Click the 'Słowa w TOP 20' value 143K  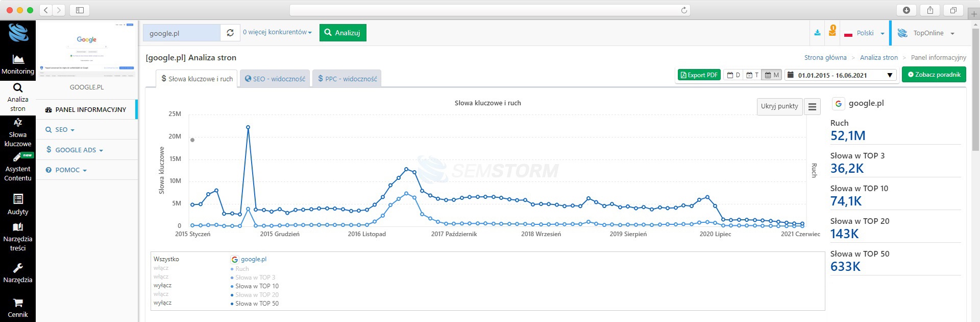[x=844, y=234]
